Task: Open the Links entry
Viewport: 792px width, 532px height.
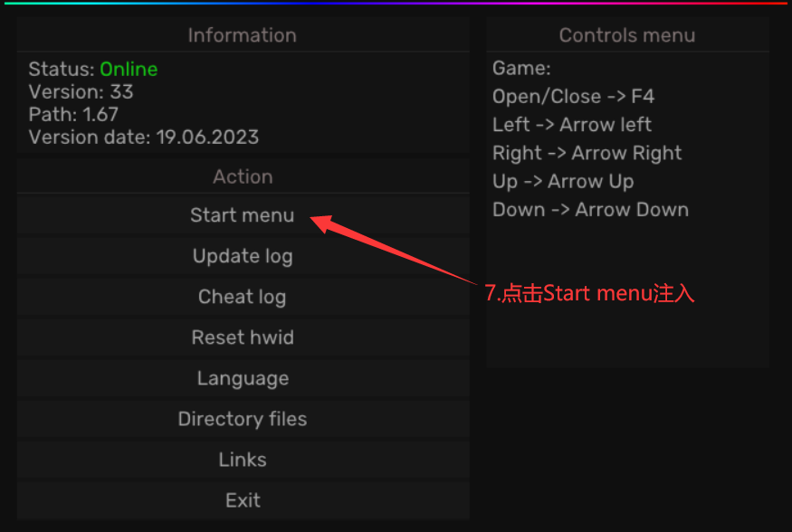Action: (x=242, y=460)
